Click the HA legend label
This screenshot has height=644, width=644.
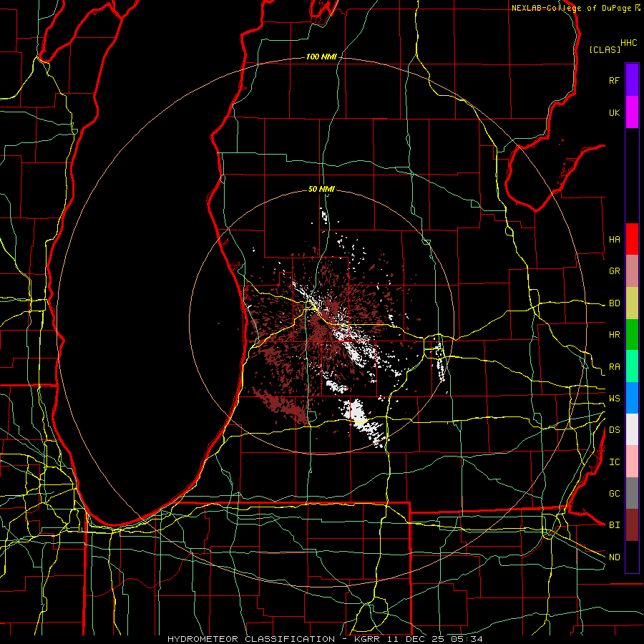614,239
